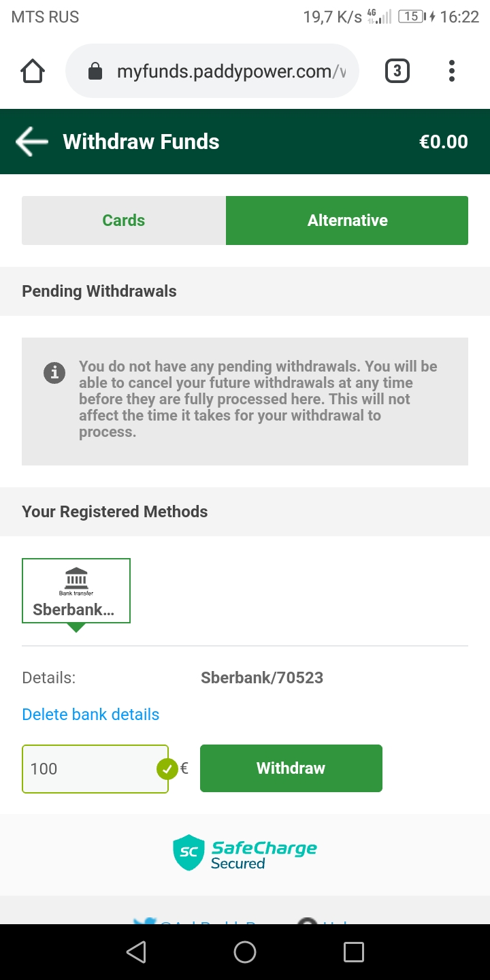Select the Alternative tab
Image resolution: width=490 pixels, height=980 pixels.
[x=347, y=220]
